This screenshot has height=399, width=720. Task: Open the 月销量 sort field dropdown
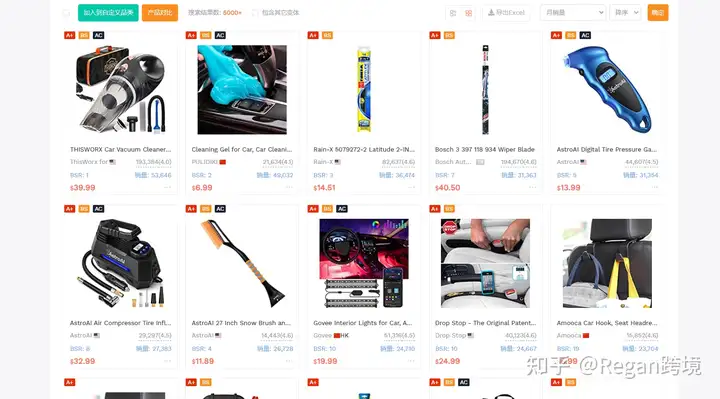pos(573,13)
